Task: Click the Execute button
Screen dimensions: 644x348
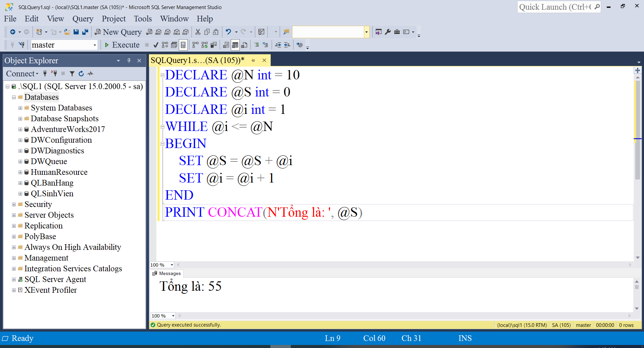Action: 122,45
